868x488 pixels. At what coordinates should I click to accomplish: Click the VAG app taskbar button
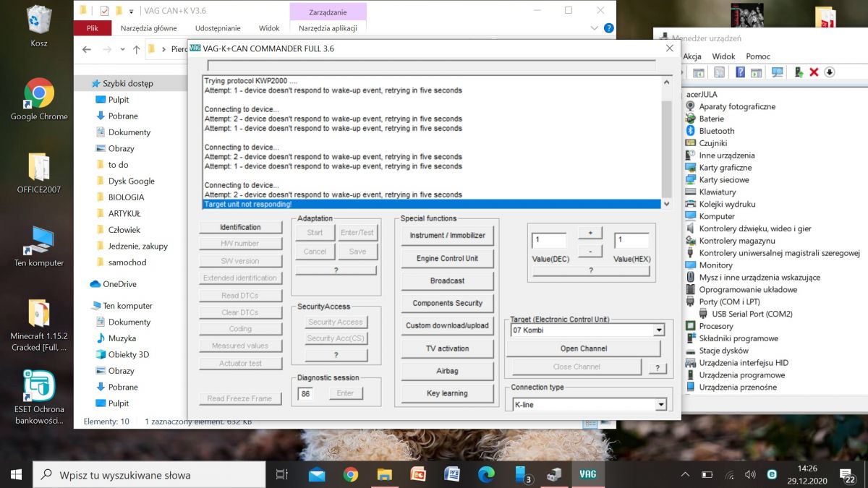click(x=587, y=475)
